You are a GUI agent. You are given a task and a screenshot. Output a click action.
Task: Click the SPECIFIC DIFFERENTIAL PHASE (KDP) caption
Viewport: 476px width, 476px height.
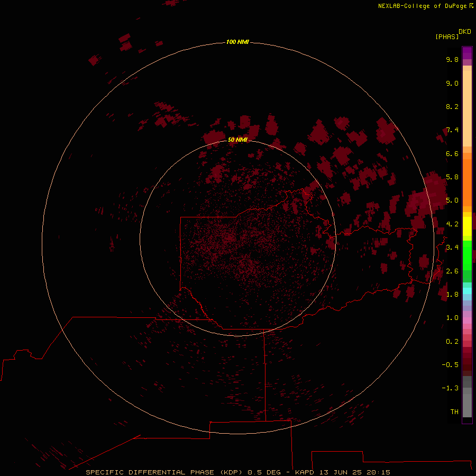164,472
